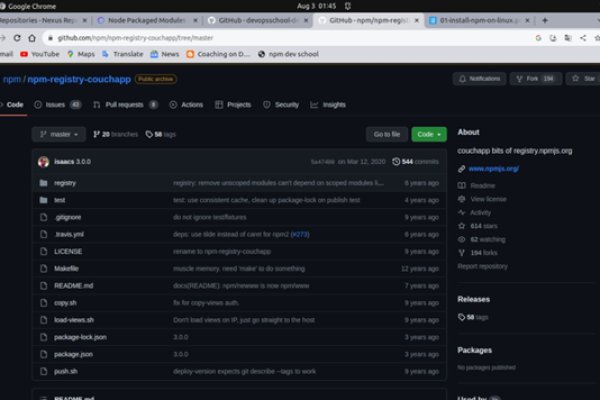This screenshot has height=400, width=600.
Task: Close the GitHub devopsschool tab
Action: click(306, 20)
